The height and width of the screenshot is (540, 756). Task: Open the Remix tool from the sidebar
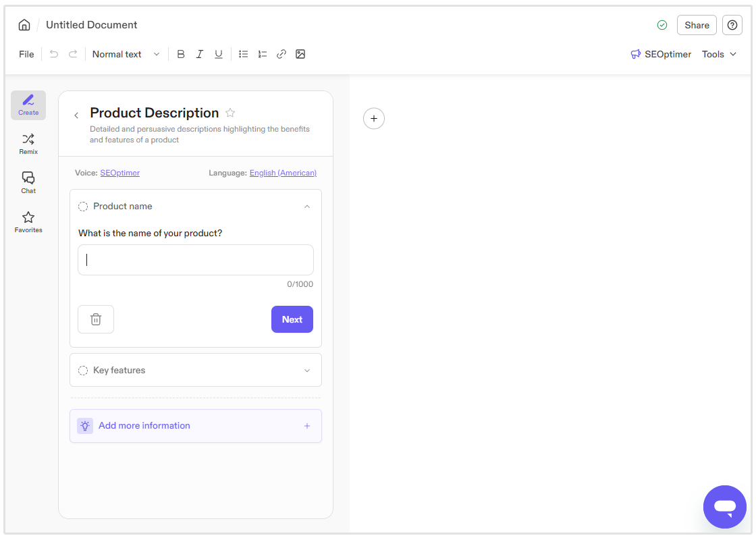click(x=28, y=143)
